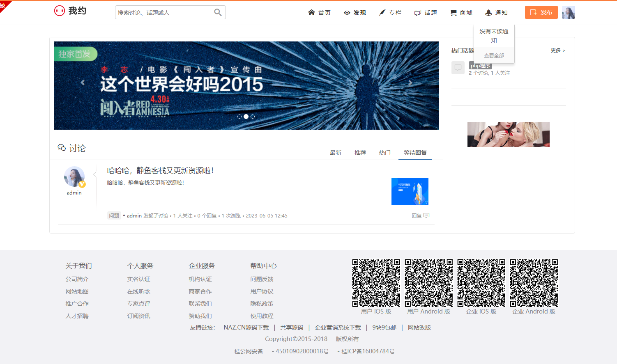Viewport: 617px width, 364px height.
Task: Click the user avatar in top bar
Action: pyautogui.click(x=568, y=12)
